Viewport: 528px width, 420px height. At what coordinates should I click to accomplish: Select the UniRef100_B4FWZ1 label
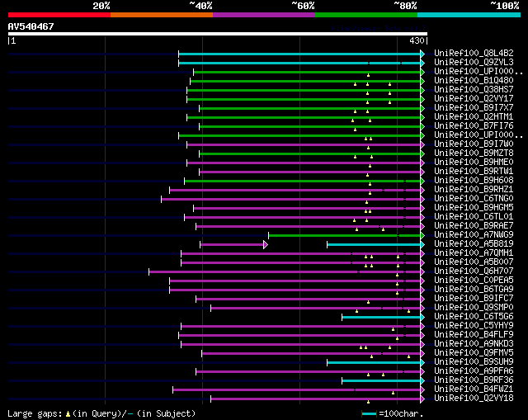[474, 389]
